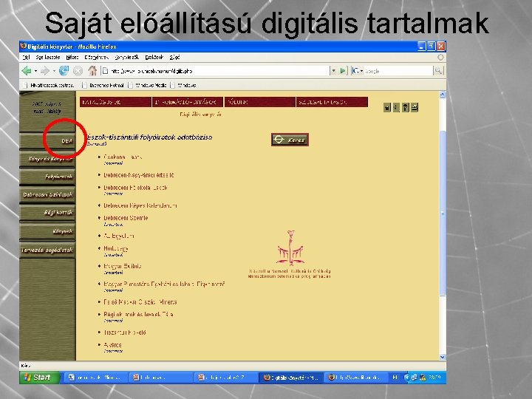Viewport: 532px width, 399px height.
Task: Open the Debrecen-Nagyváradi Értesítő link
Action: (138, 175)
